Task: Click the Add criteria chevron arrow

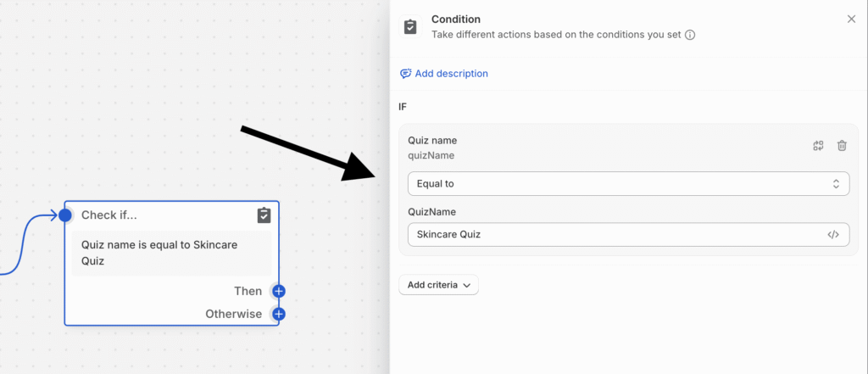Action: point(467,285)
